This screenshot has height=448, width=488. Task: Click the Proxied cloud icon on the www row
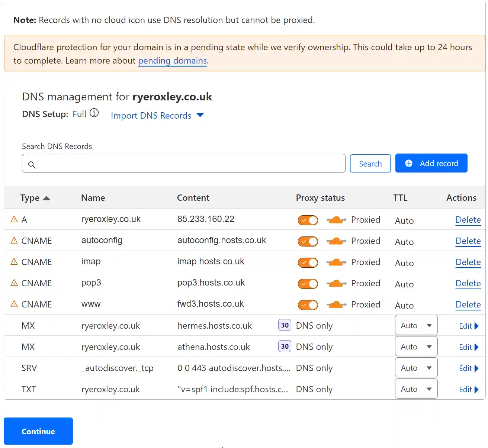(336, 304)
